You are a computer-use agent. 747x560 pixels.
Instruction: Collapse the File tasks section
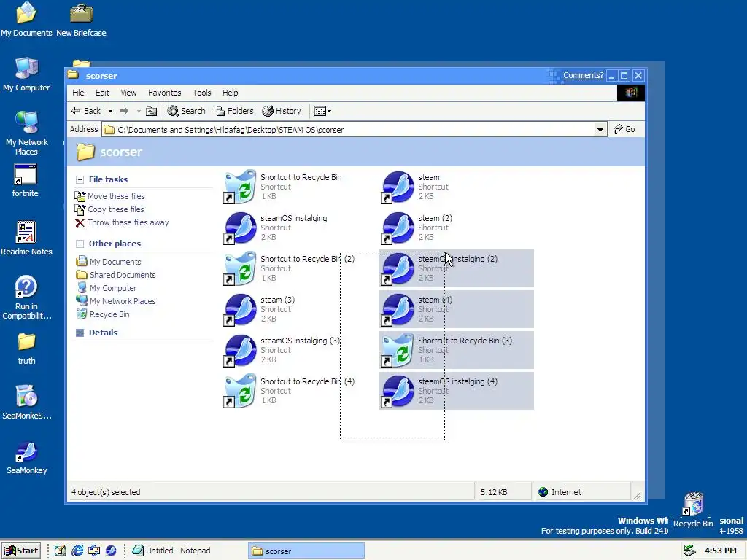coord(80,179)
